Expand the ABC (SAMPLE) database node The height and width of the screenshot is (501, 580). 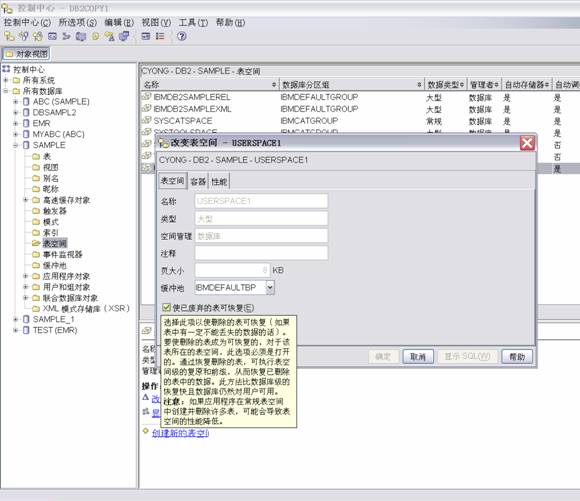pyautogui.click(x=16, y=101)
